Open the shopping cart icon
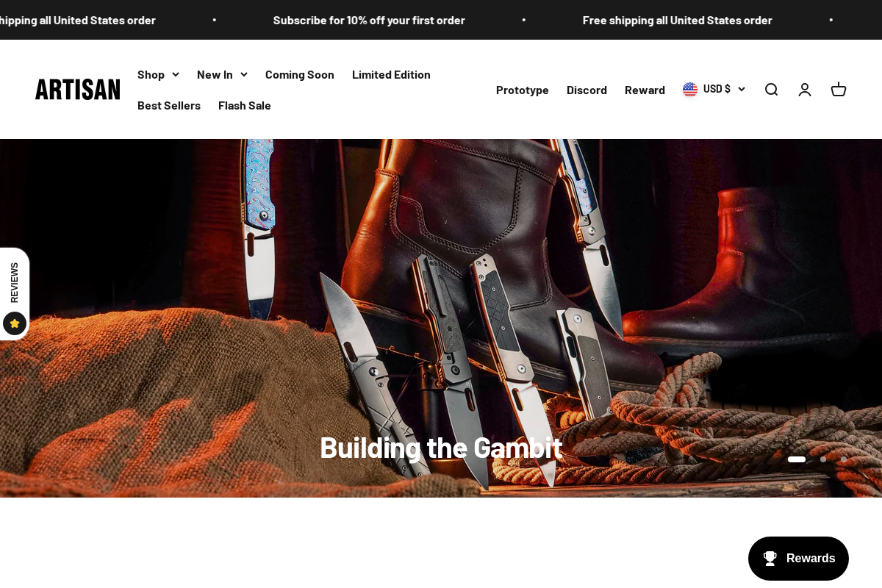882x588 pixels. pyautogui.click(x=839, y=89)
